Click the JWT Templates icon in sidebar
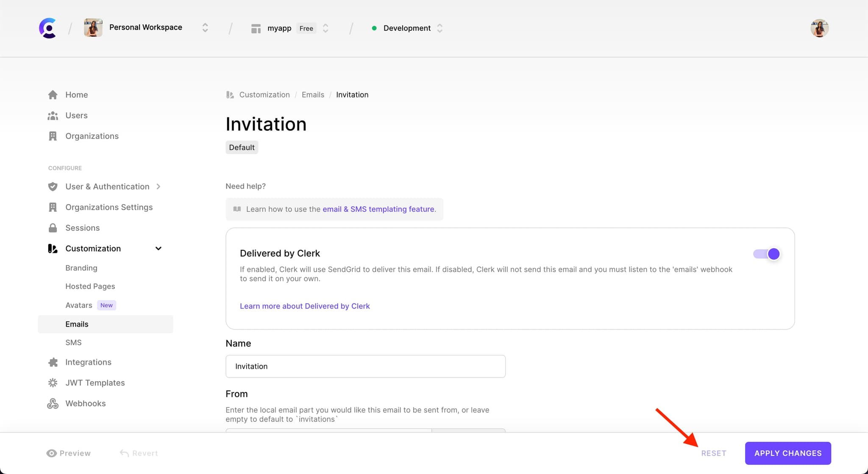868x474 pixels. [54, 383]
